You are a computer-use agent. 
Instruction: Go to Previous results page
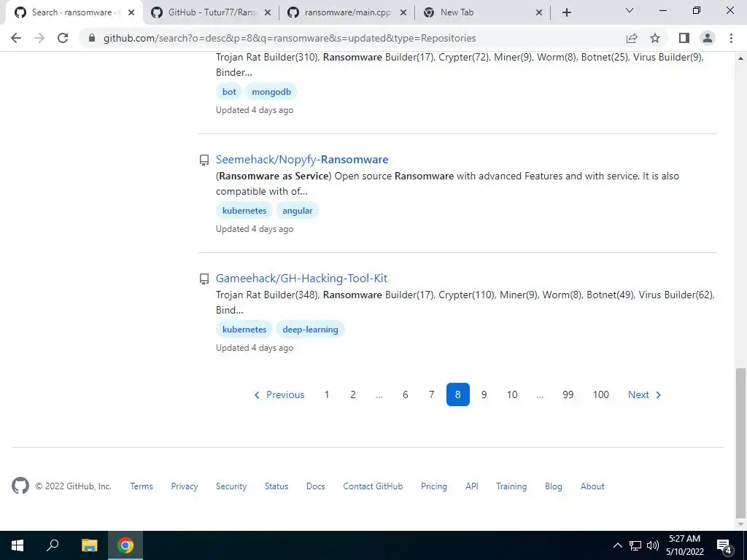click(x=279, y=394)
